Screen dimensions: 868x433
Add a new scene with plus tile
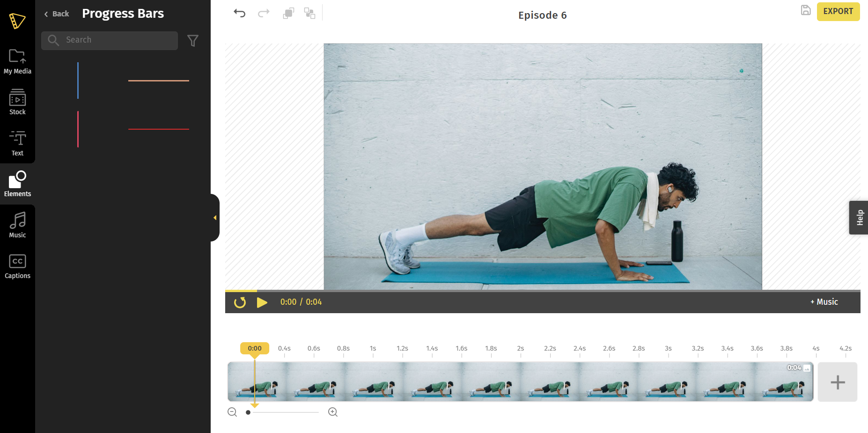[x=838, y=382]
